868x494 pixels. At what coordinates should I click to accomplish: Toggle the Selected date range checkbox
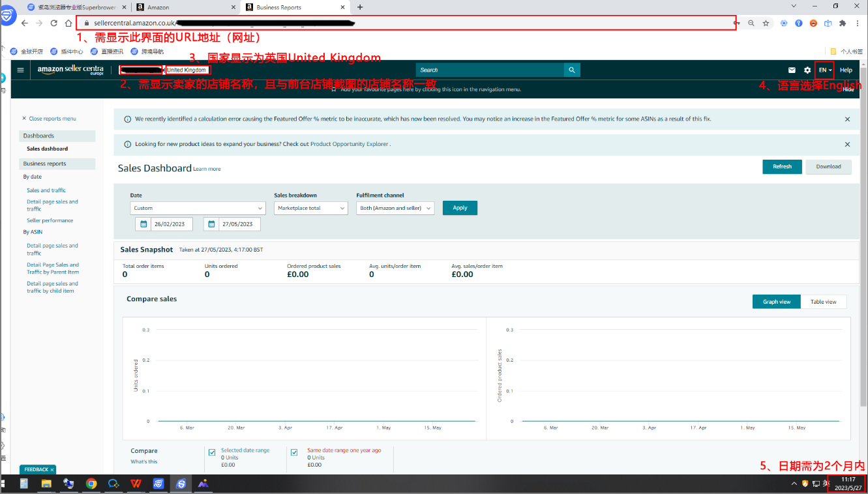[212, 452]
